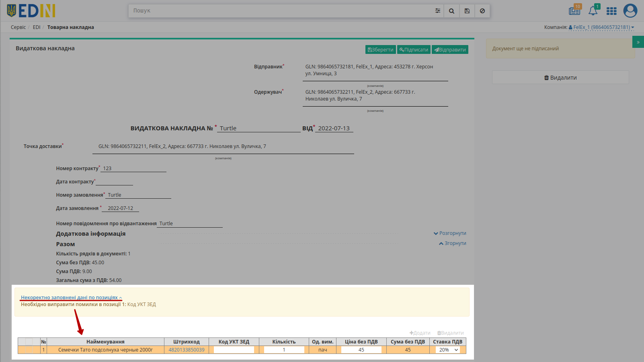Go to Сервіс breadcrumb
Screen dimensions: 644x362
(x=18, y=27)
